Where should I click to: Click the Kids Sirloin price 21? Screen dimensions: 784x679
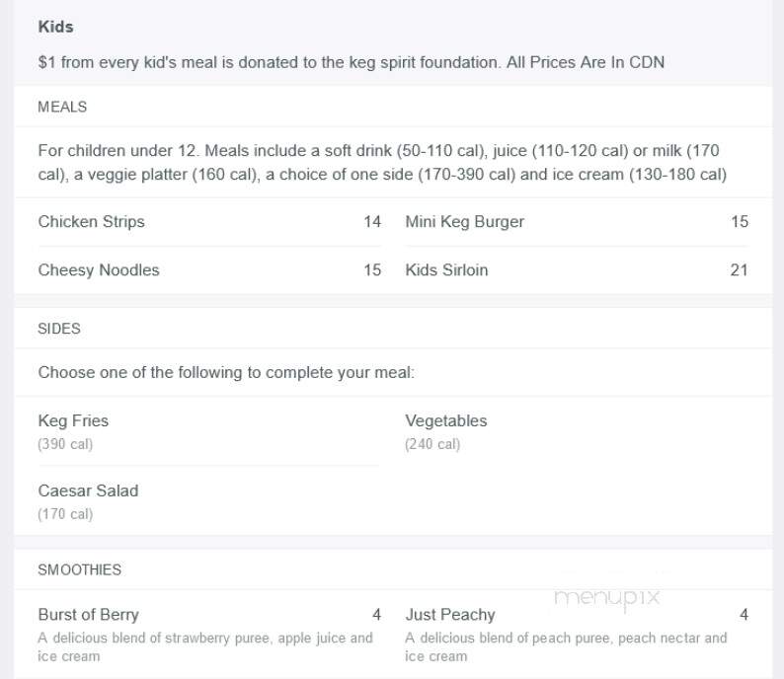pos(739,269)
